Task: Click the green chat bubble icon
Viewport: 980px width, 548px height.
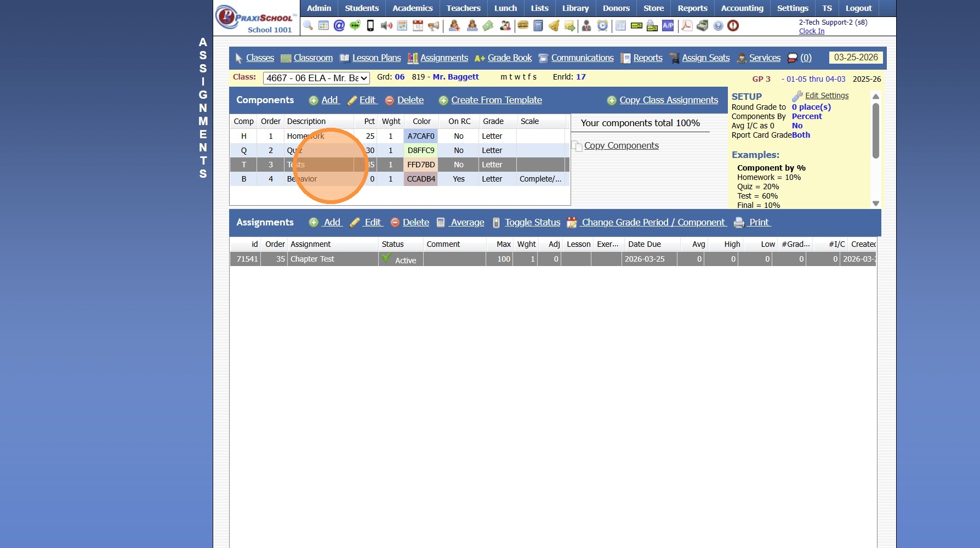Action: click(355, 26)
